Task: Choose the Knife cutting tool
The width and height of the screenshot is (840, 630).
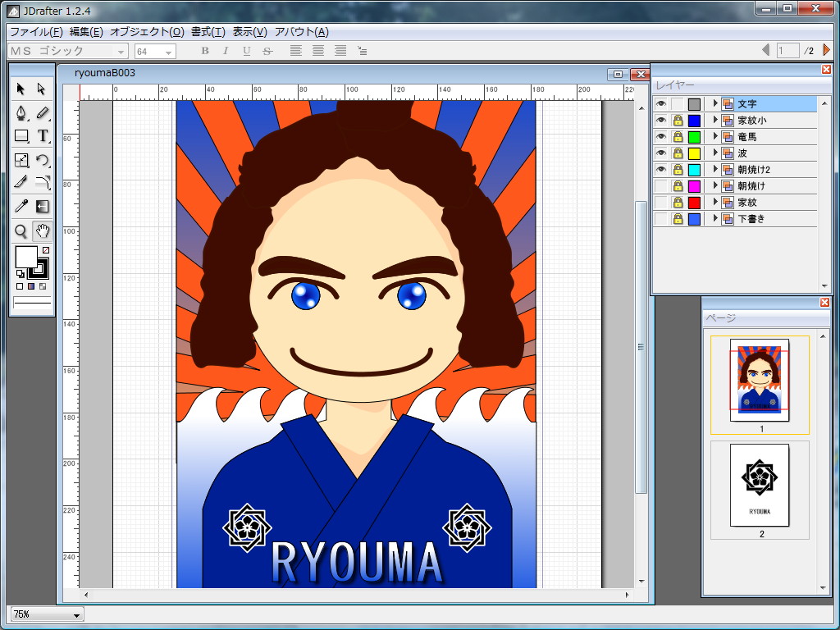Action: point(21,183)
